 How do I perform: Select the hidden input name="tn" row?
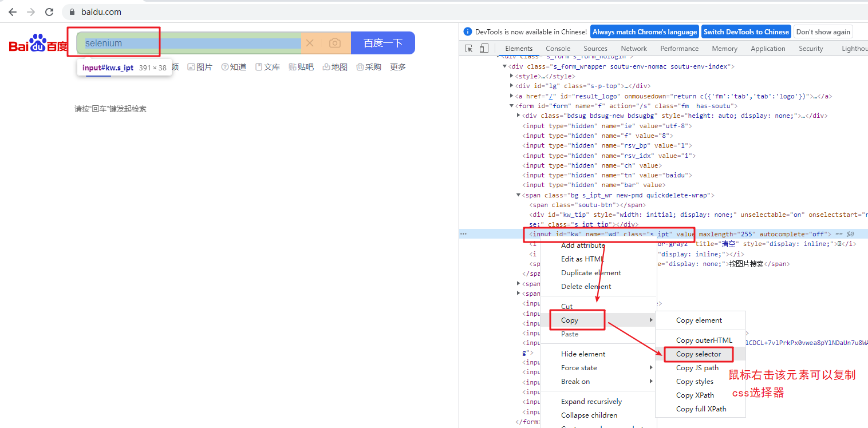608,175
